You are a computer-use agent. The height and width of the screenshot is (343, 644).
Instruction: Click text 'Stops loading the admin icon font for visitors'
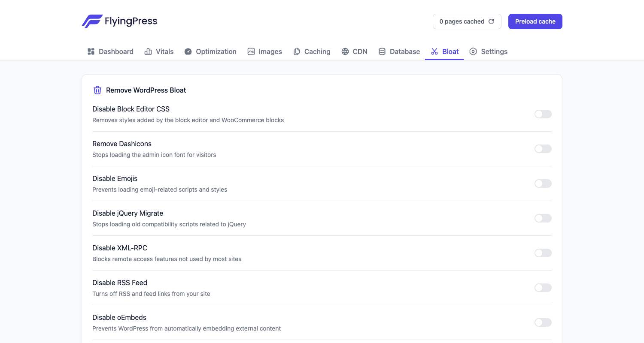pos(154,155)
